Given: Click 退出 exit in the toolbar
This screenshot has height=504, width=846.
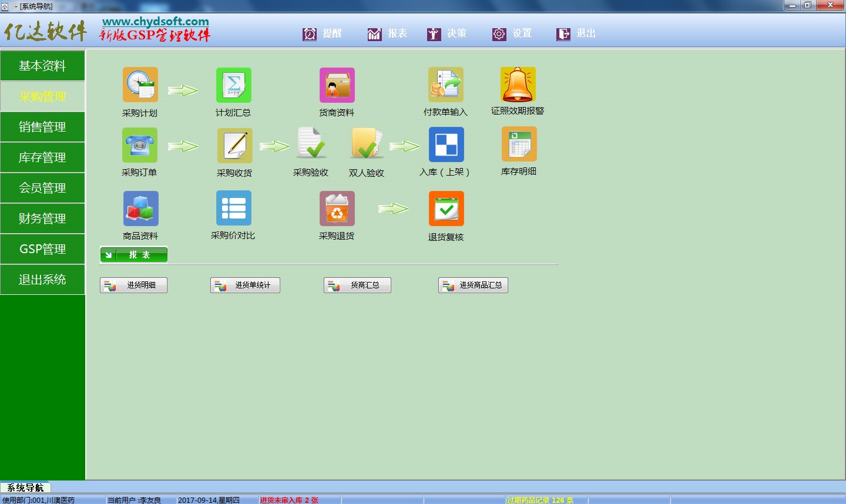Looking at the screenshot, I should click(576, 33).
